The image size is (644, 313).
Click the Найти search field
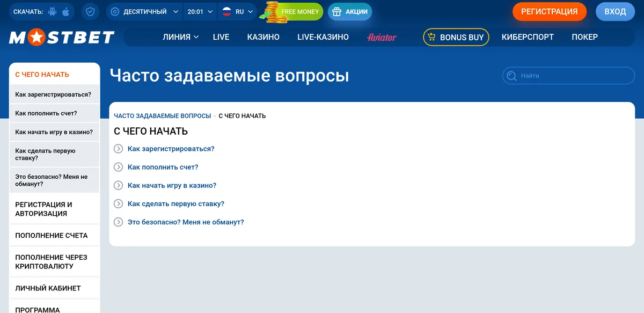[x=568, y=76]
